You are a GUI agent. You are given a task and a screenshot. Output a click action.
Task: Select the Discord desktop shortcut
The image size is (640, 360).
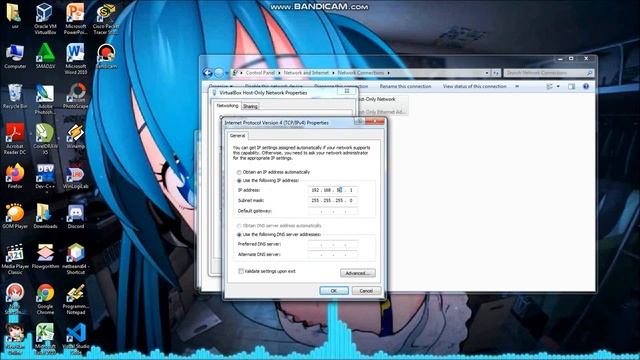tap(76, 216)
